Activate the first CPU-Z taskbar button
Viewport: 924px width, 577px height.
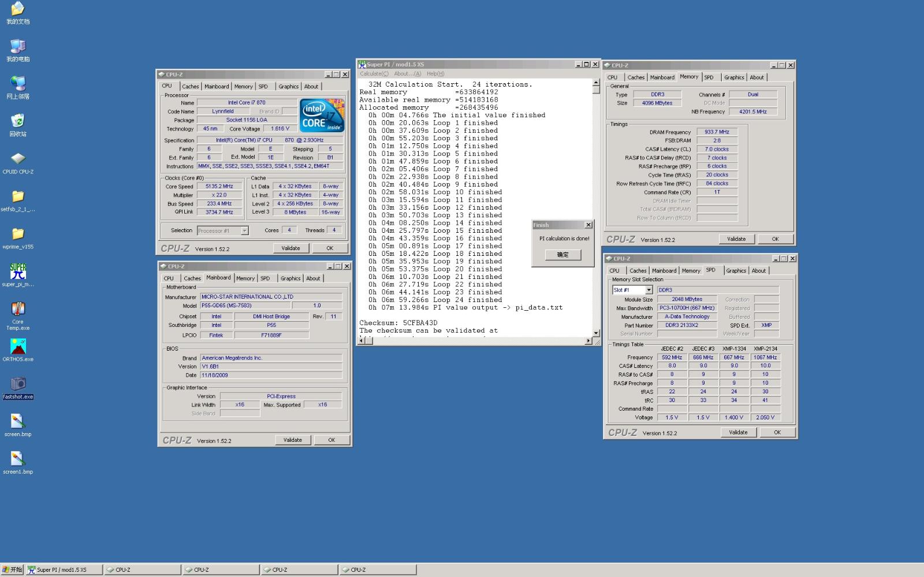[143, 569]
